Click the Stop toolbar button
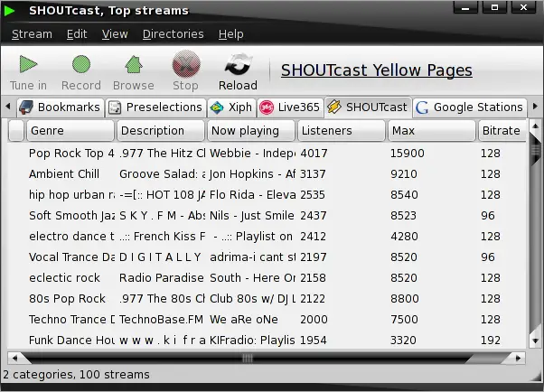 tap(186, 72)
